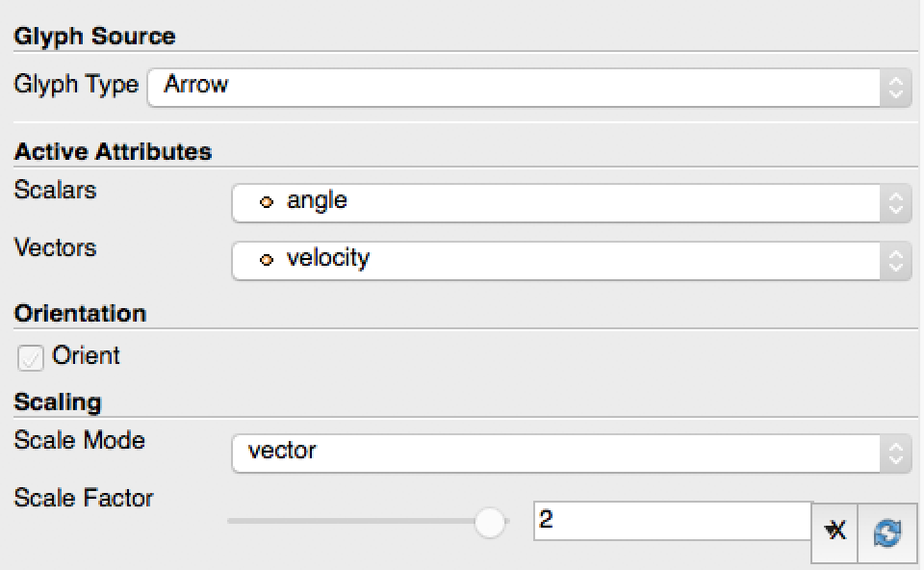
Task: Click the point data icon beside angle
Action: (267, 203)
